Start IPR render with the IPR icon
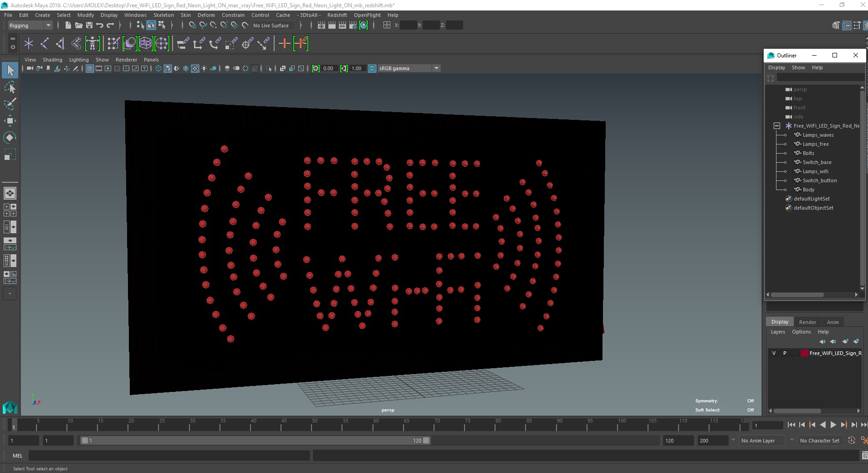This screenshot has height=473, width=868. pos(342,26)
